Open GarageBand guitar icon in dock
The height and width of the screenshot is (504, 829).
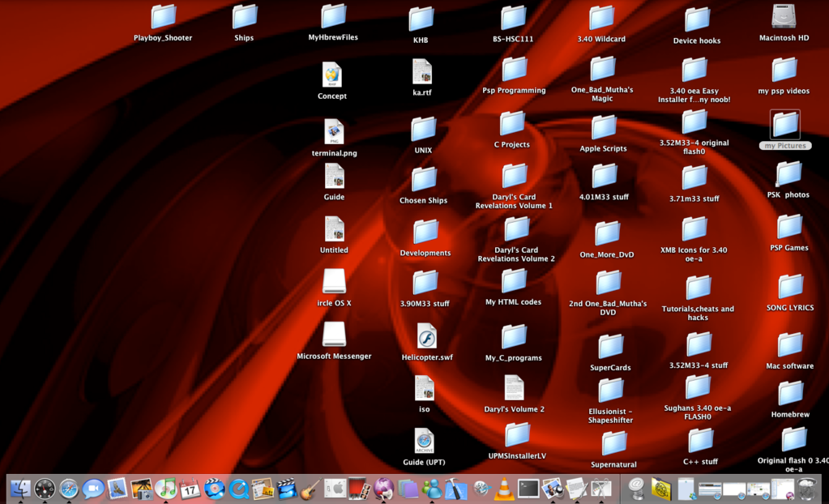(x=310, y=489)
